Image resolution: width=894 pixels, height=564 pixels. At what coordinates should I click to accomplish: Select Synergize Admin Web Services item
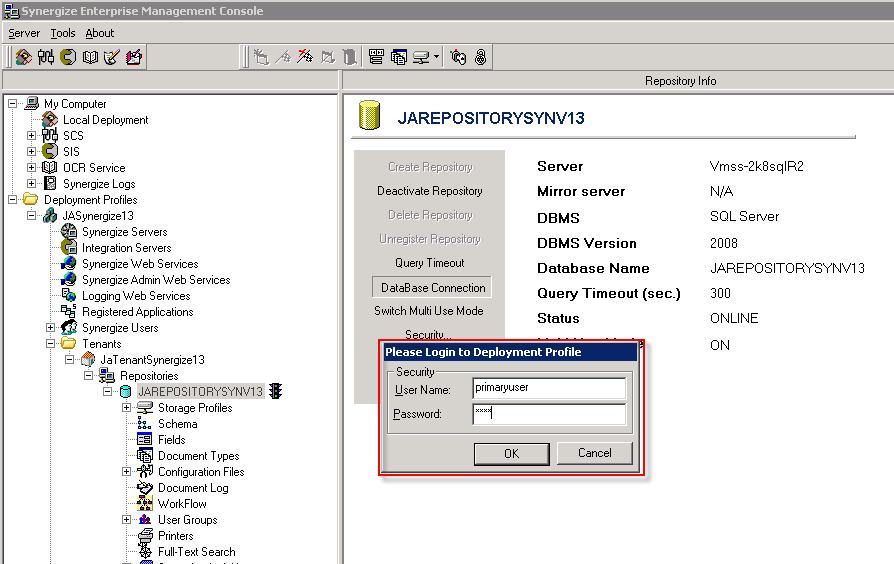click(156, 280)
